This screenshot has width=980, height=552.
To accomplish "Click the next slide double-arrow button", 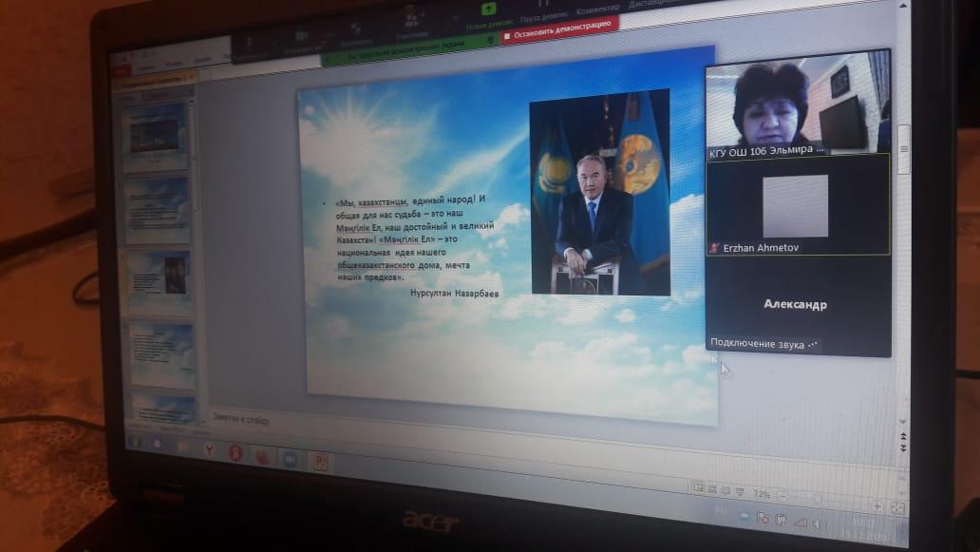I will click(902, 448).
